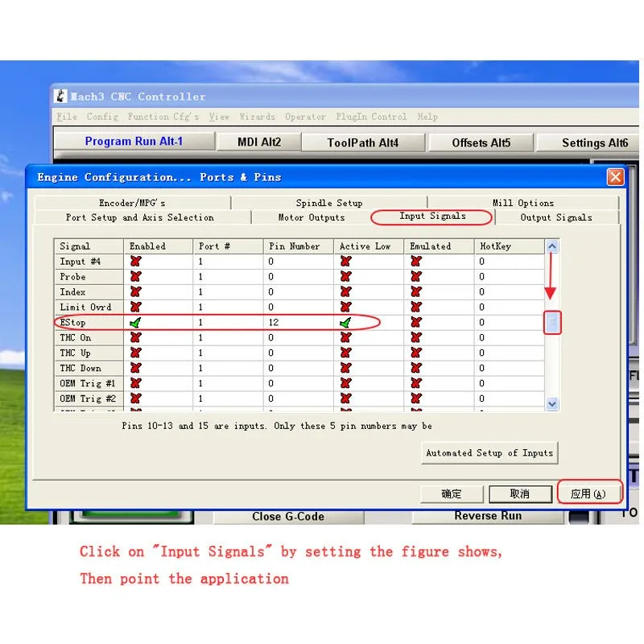Viewport: 644px width, 644px height.
Task: Close the Ports & Pins dialog
Action: [615, 177]
